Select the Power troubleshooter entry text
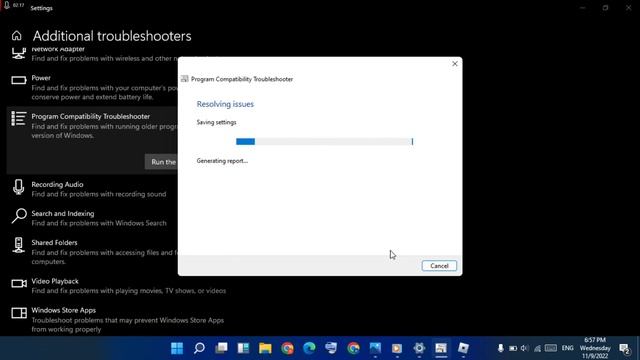Image resolution: width=640 pixels, height=360 pixels. pyautogui.click(x=41, y=78)
